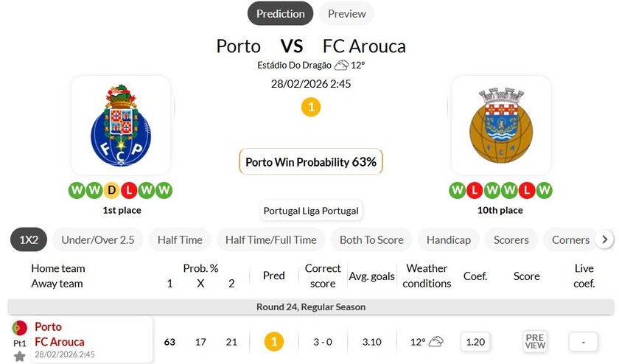619x364 pixels.
Task: Click the weather cloud icon beside the stadium name
Action: tap(341, 65)
